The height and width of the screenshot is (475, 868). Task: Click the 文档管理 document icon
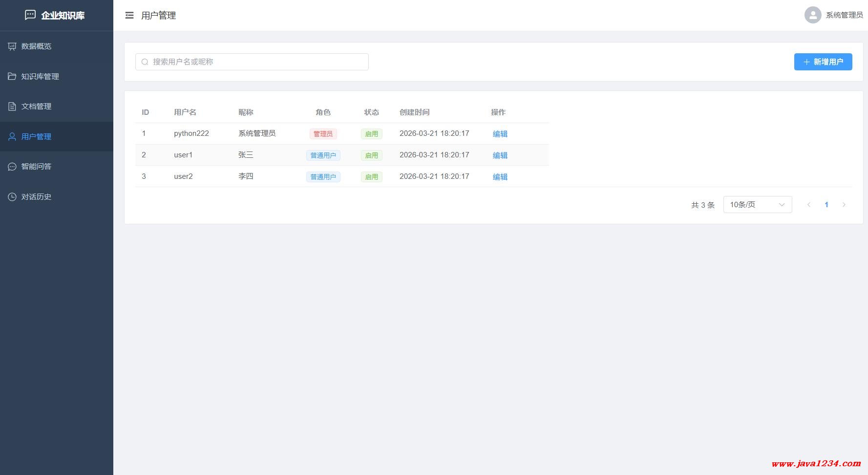coord(12,107)
